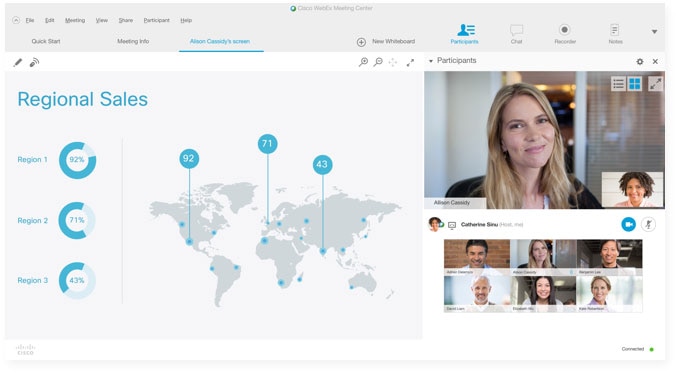Image resolution: width=676 pixels, height=373 pixels.
Task: Click the Cisco logo
Action: coord(25,349)
